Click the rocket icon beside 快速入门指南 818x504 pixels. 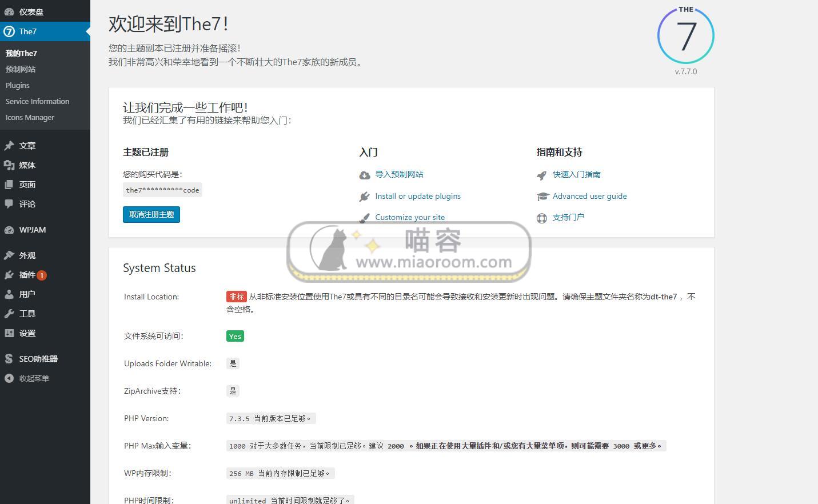point(542,175)
